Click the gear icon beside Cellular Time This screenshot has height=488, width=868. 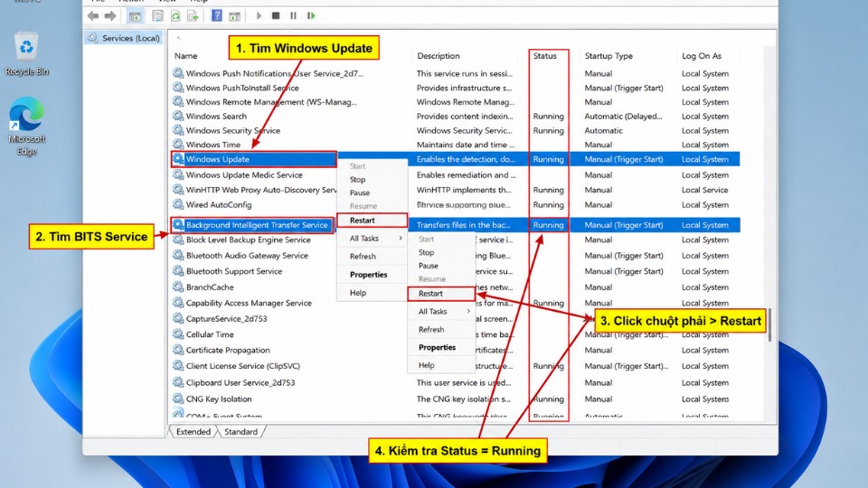pos(178,334)
